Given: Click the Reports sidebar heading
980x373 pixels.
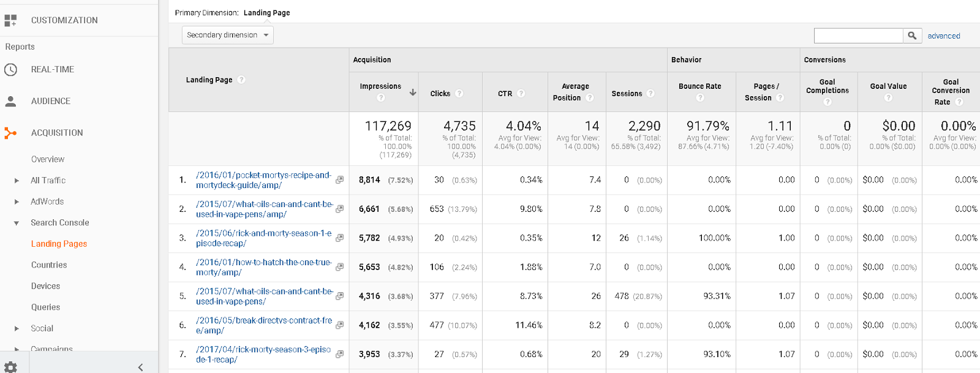Looking at the screenshot, I should (x=20, y=47).
